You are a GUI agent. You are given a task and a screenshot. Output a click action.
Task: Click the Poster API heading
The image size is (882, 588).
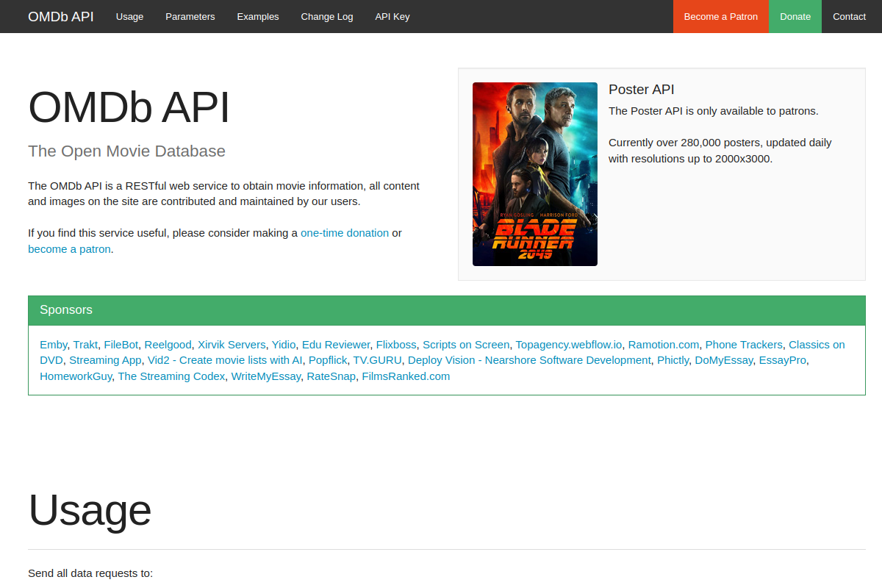[642, 90]
